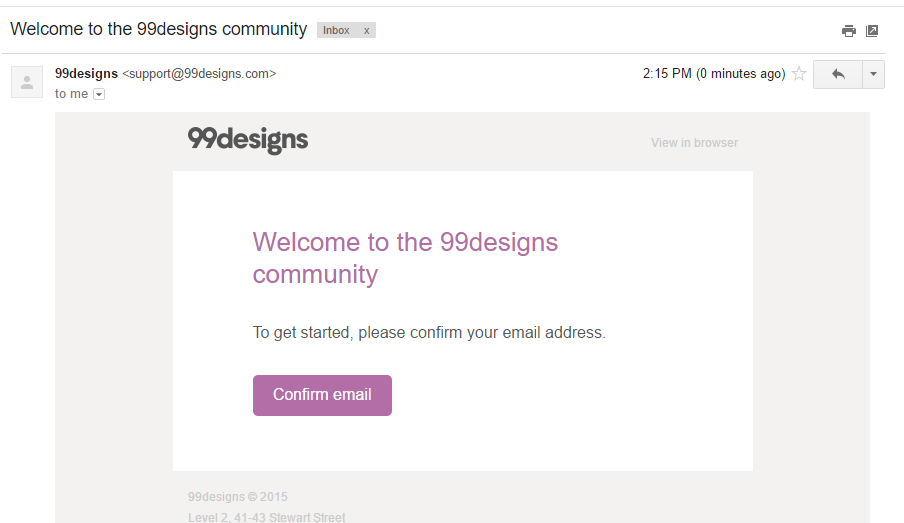Click the purple Confirm email button
Viewport: 904px width, 523px height.
(x=322, y=395)
